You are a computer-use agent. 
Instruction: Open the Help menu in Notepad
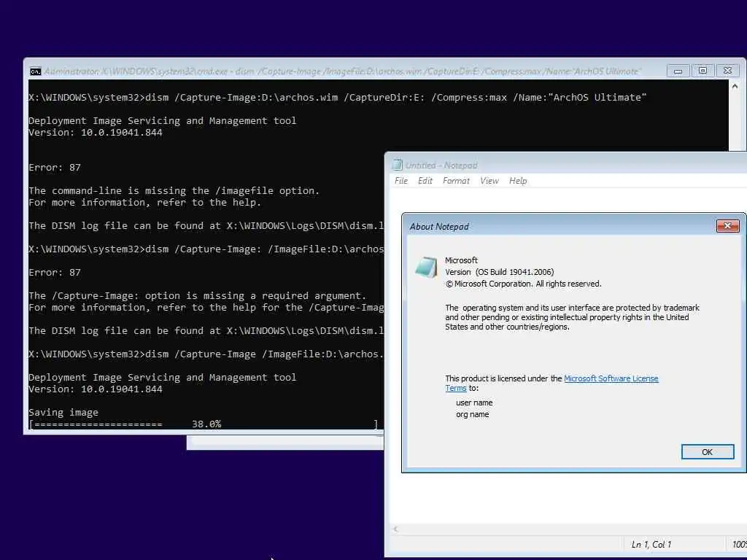pos(518,181)
